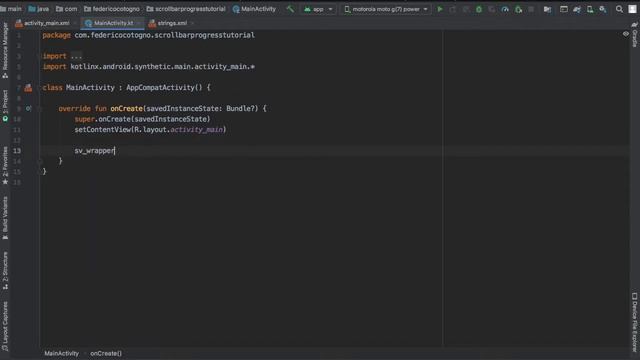Image resolution: width=640 pixels, height=360 pixels.
Task: Click the Apply Changes and Restart Activity icon
Action: coord(453,9)
